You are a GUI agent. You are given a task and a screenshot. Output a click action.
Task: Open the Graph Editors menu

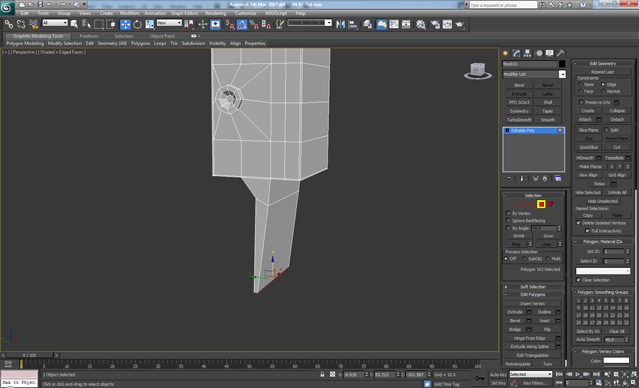[x=185, y=13]
